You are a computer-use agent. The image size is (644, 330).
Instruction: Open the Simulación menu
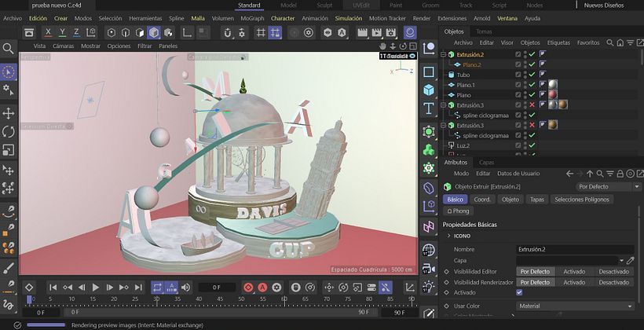click(x=348, y=19)
